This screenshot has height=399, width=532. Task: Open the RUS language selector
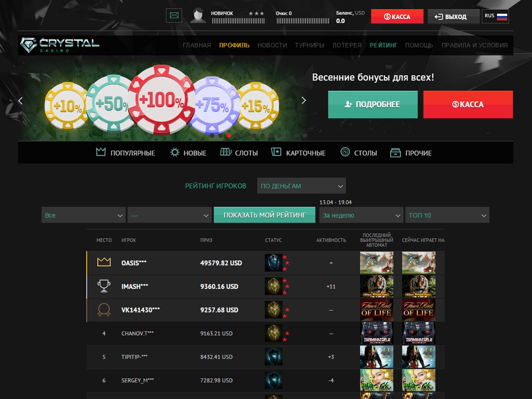(x=495, y=16)
